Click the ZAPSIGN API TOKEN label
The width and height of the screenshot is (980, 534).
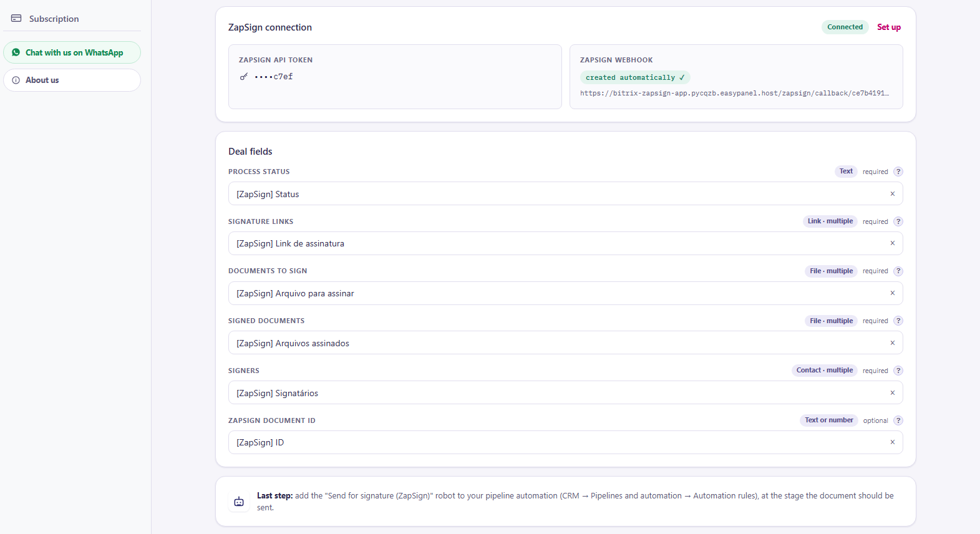[276, 60]
